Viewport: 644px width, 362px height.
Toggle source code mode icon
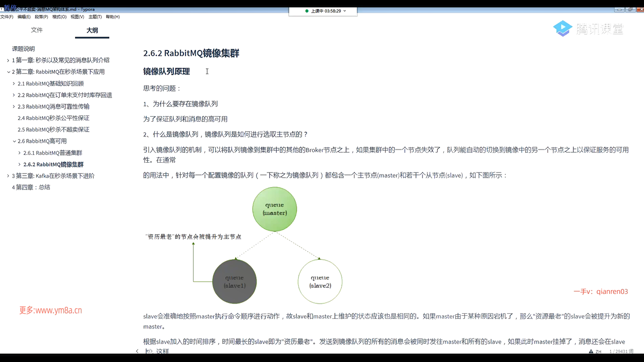pyautogui.click(x=149, y=351)
